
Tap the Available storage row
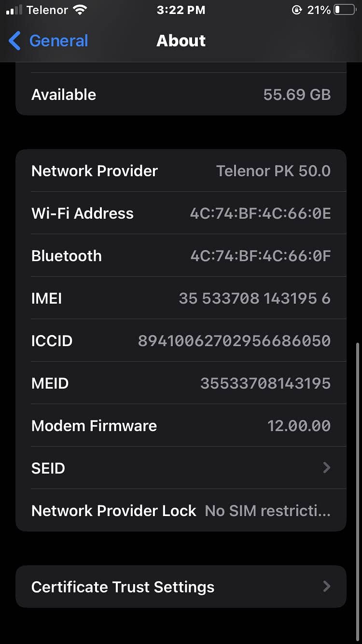click(181, 94)
